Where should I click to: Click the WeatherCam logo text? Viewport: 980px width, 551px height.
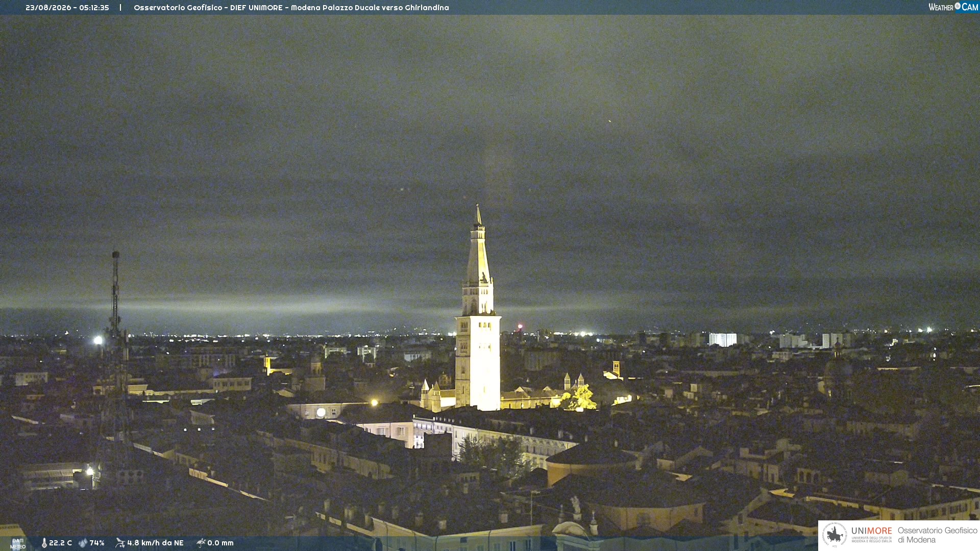(x=953, y=7)
